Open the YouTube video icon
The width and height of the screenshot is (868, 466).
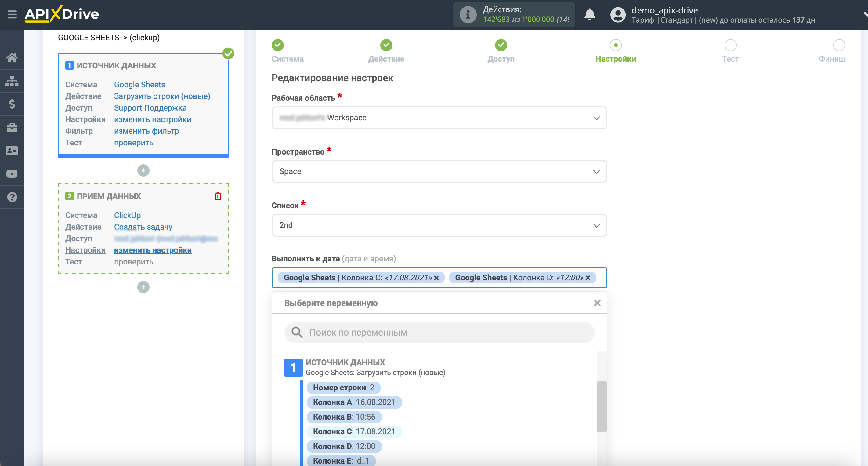point(12,174)
